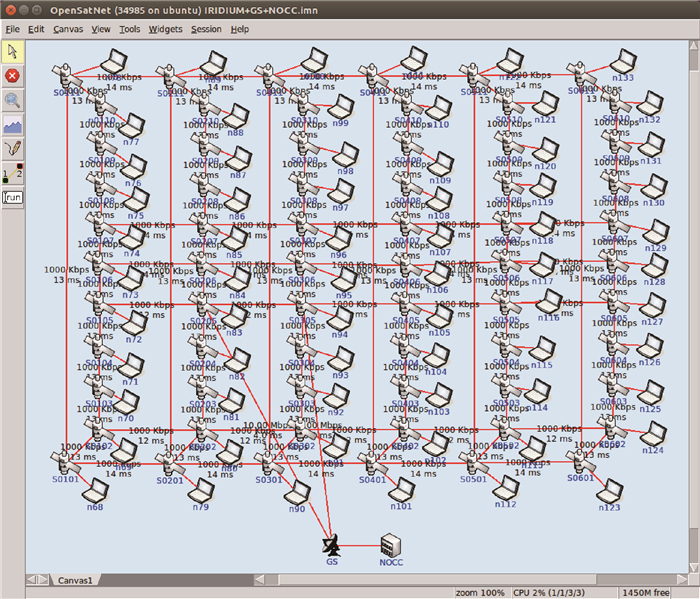
Task: Open the throughput plot tool
Action: point(13,125)
